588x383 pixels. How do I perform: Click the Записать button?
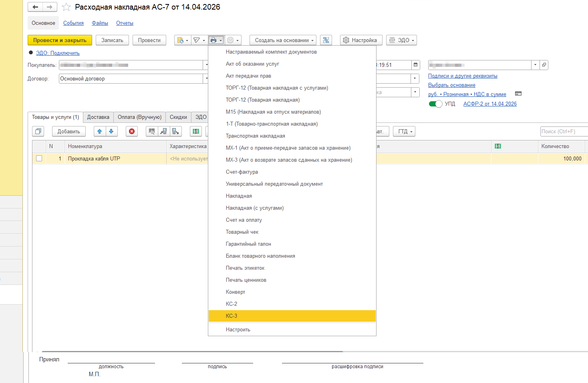[x=112, y=40]
